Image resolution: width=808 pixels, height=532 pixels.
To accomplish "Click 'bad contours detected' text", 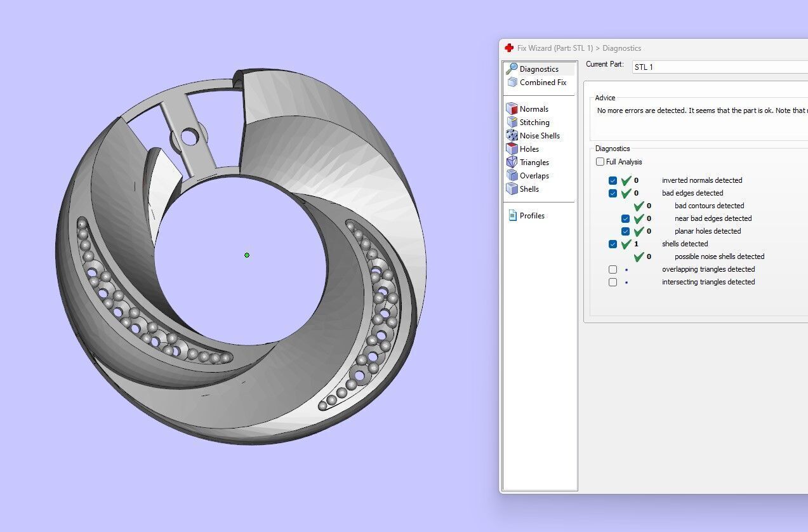I will coord(709,206).
